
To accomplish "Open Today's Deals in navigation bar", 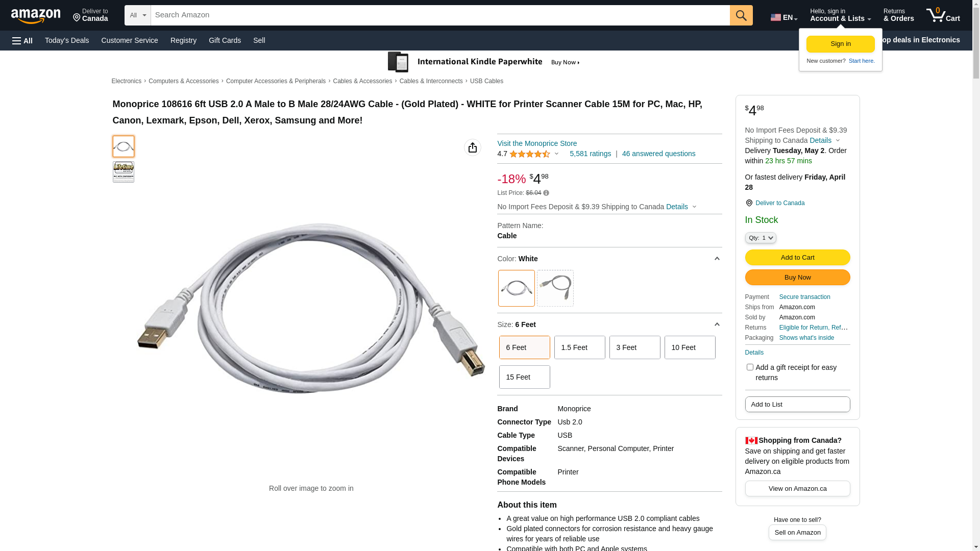I will [x=67, y=40].
